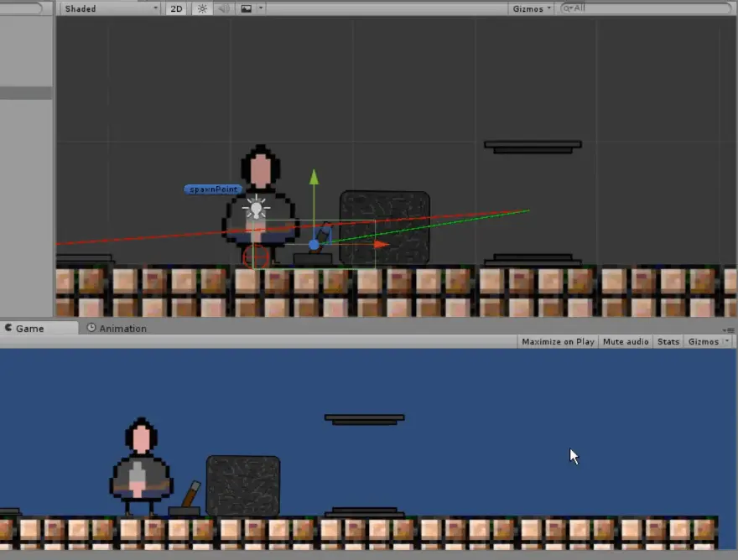
Task: Toggle Mute audio in Game view
Action: 626,341
